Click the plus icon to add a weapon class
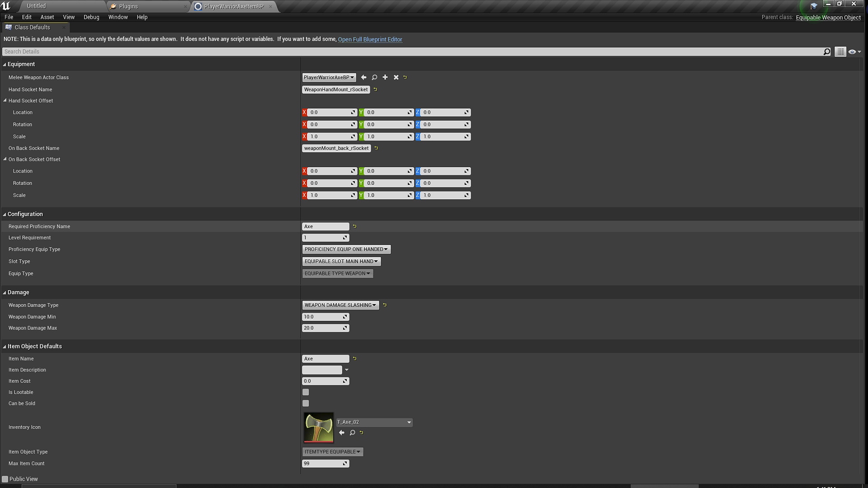 [x=385, y=77]
